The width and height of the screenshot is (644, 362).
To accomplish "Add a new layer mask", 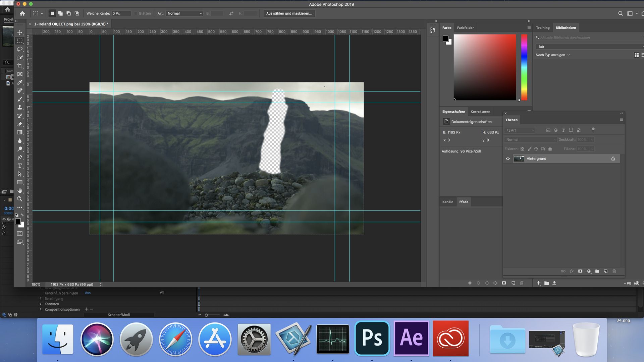I will pos(580,271).
